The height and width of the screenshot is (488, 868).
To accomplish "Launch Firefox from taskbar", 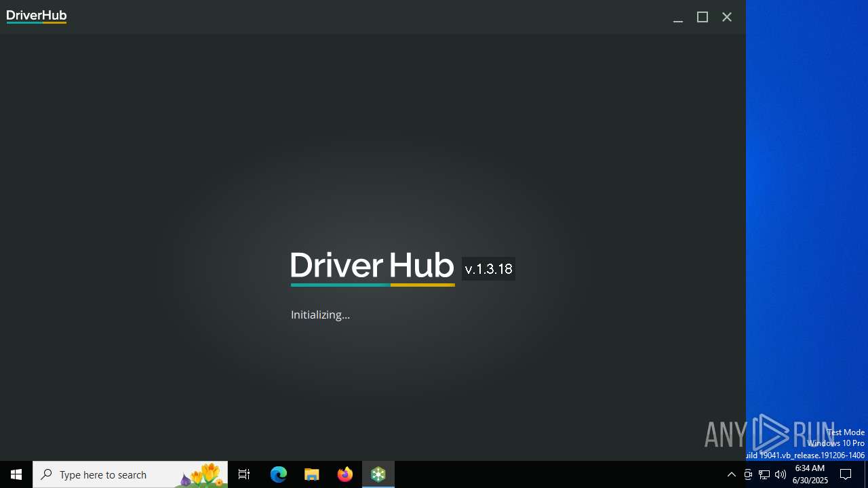I will (345, 474).
